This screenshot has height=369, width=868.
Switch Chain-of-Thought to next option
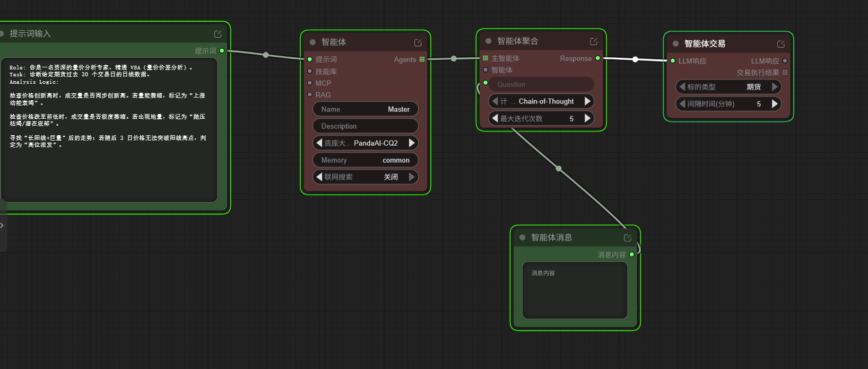pyautogui.click(x=587, y=101)
